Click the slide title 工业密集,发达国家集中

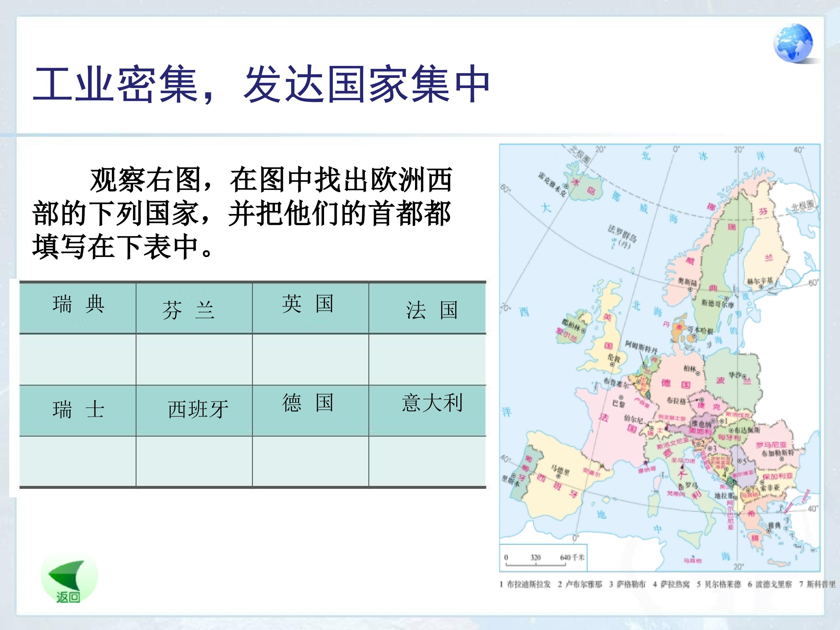tap(261, 84)
